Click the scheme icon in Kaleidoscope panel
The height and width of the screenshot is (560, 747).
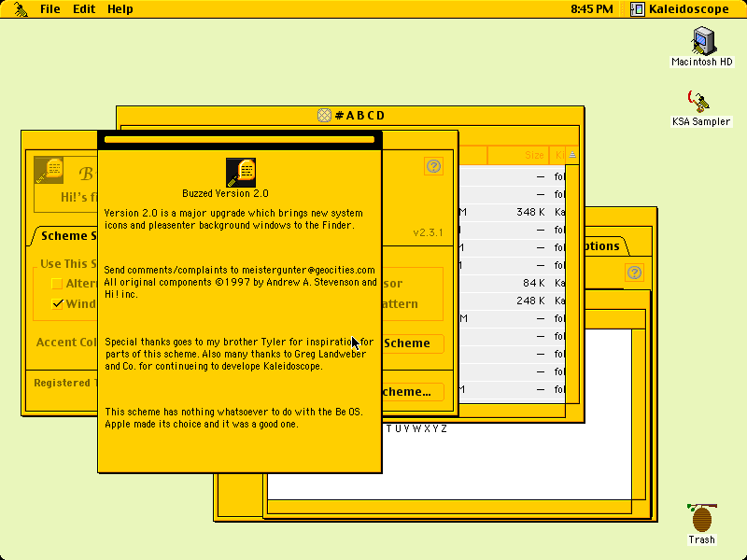click(49, 171)
